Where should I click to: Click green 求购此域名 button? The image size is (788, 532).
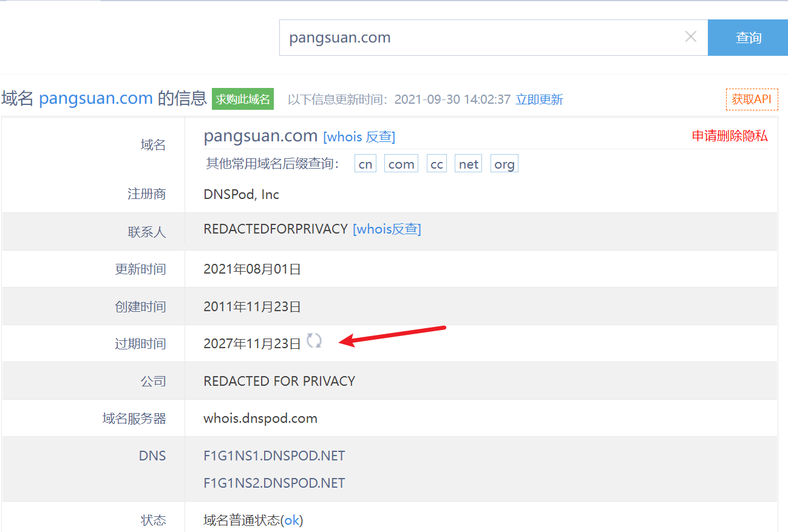(243, 99)
